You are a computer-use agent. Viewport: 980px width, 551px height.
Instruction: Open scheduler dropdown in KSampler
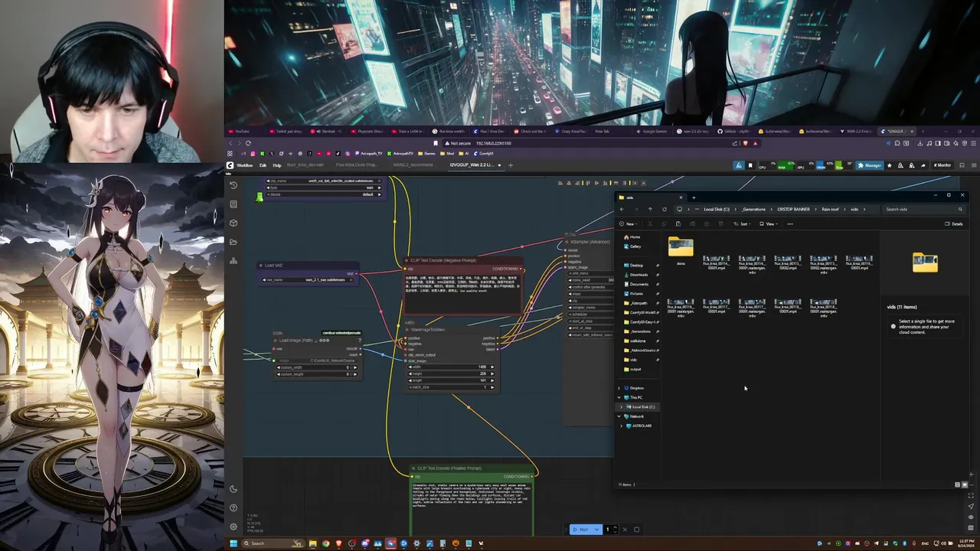point(591,314)
